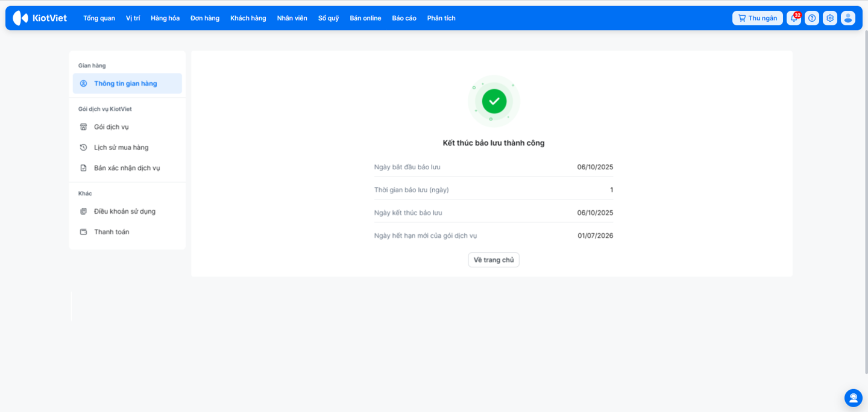Open the Nhân viên menu

(x=292, y=18)
